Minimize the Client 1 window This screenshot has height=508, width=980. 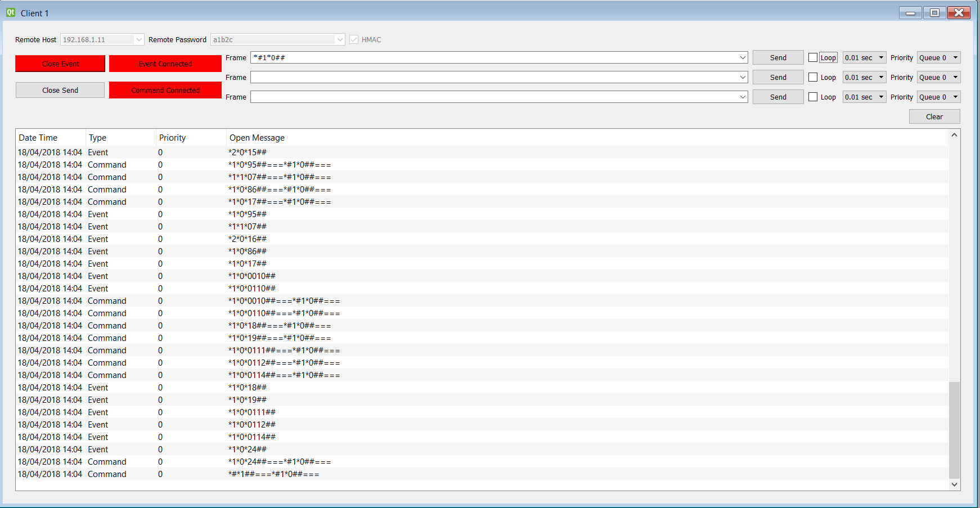tap(910, 12)
